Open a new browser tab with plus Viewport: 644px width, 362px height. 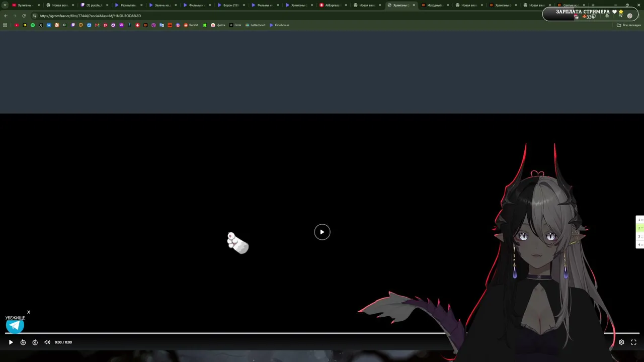coord(593,5)
